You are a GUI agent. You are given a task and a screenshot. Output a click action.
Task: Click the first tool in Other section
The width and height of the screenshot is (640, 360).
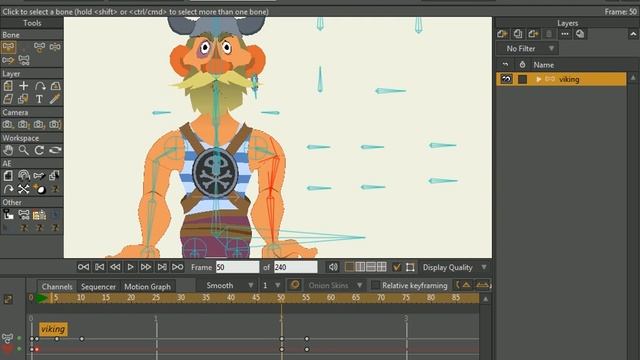pos(8,214)
